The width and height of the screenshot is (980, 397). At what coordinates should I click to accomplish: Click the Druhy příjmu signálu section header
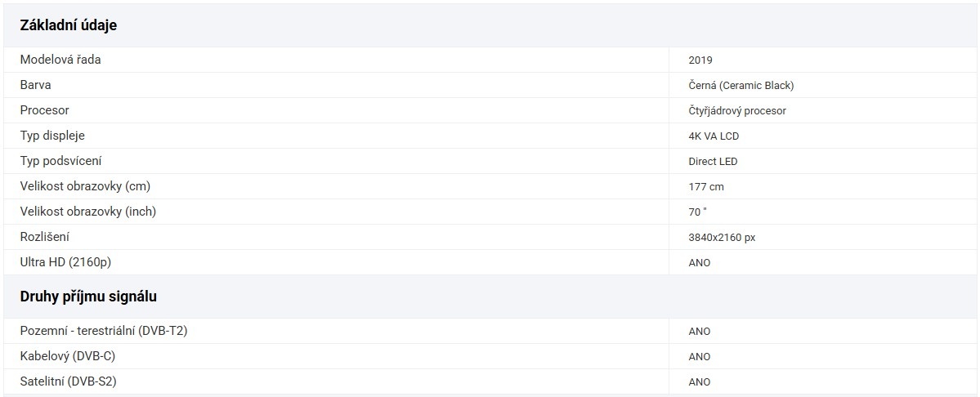[88, 297]
